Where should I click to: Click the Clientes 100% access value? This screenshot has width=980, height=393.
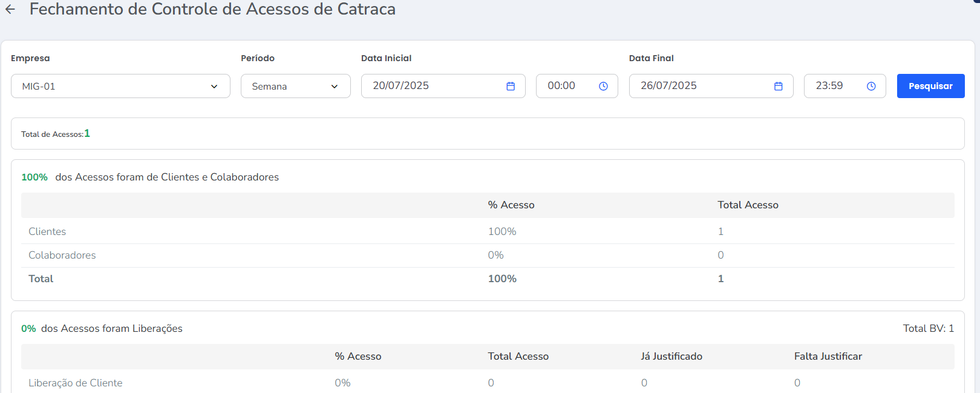(502, 231)
